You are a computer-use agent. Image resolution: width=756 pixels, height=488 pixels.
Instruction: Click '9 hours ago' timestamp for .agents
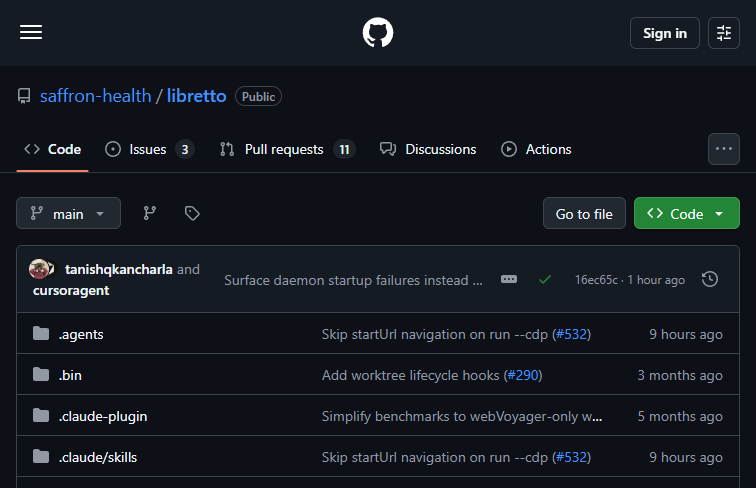click(686, 334)
